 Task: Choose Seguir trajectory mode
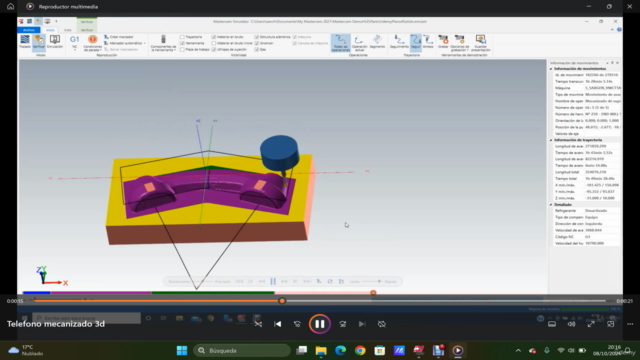click(416, 42)
